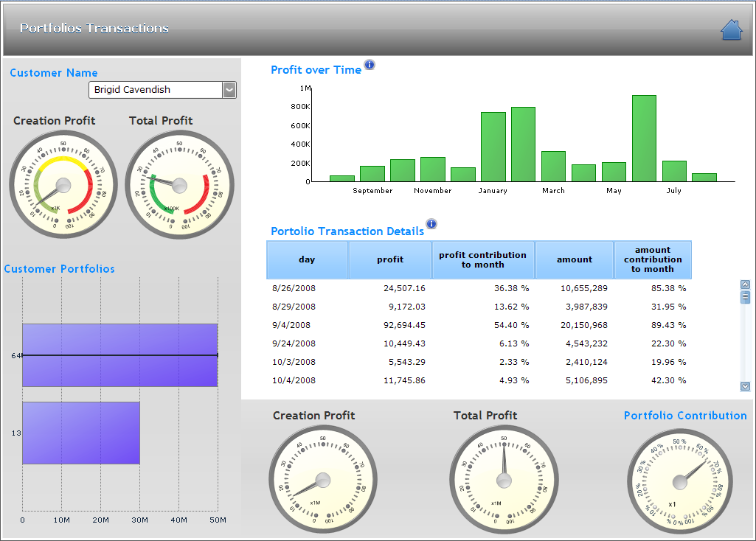Click the January bar in profit chart
This screenshot has height=541, width=756.
click(x=493, y=147)
